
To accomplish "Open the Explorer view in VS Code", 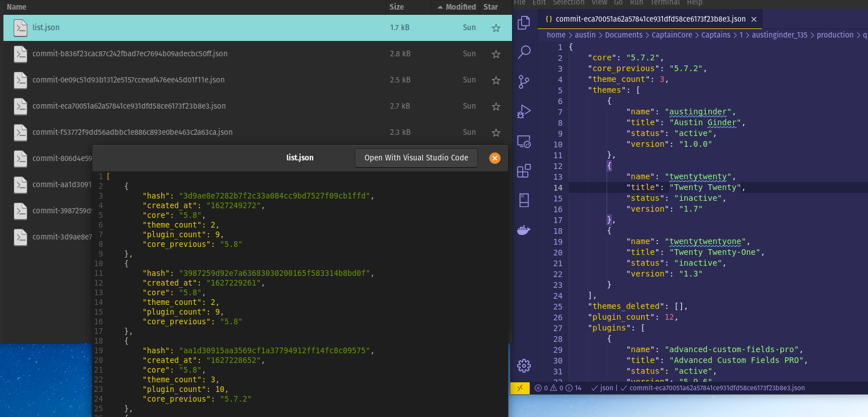I will 524,23.
